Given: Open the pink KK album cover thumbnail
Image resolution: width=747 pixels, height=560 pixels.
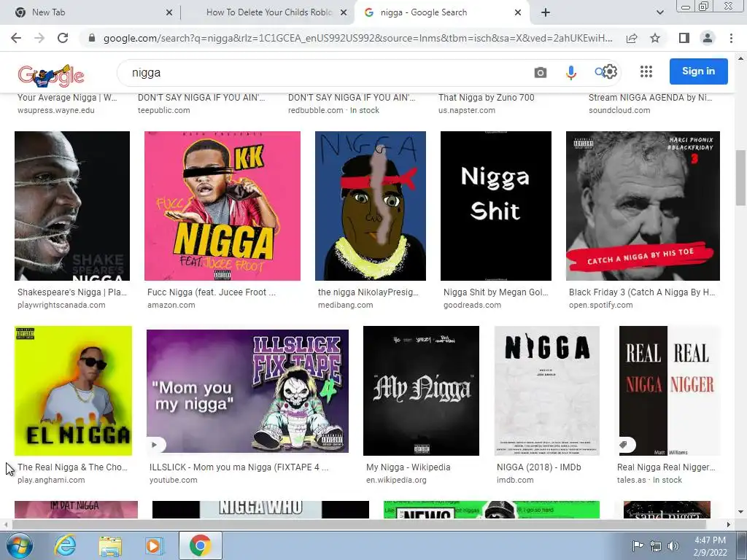Looking at the screenshot, I should [222, 206].
